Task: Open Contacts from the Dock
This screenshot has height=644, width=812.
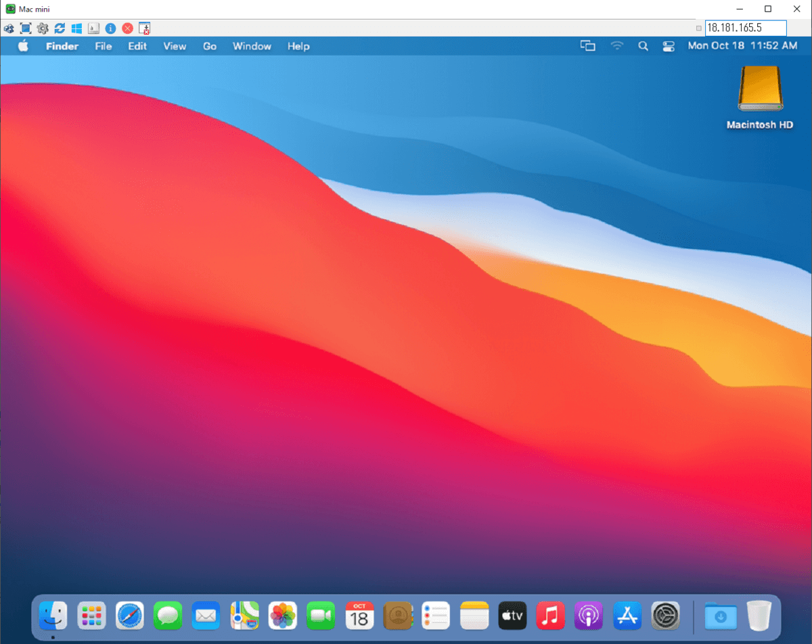Action: [x=397, y=616]
